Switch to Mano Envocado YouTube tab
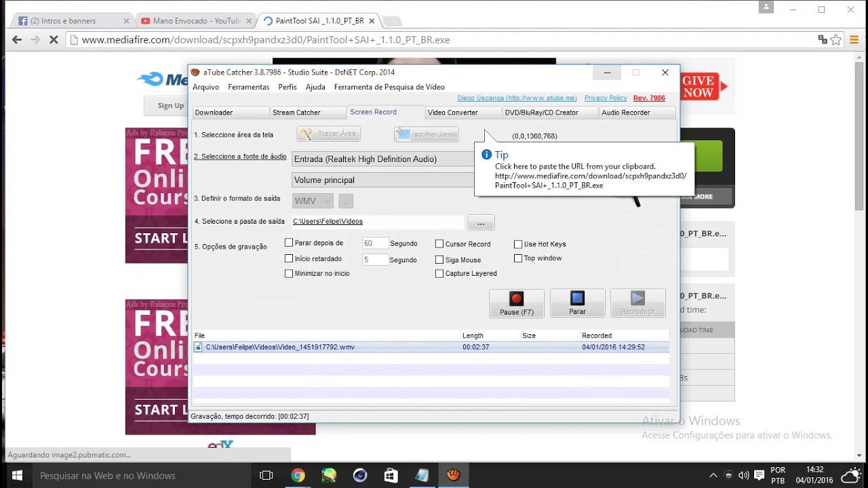This screenshot has height=488, width=868. pyautogui.click(x=195, y=21)
